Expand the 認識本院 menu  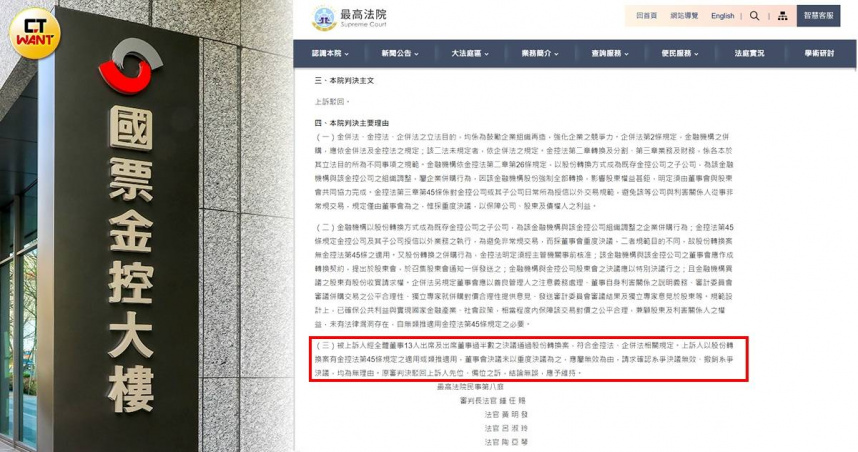pos(330,54)
